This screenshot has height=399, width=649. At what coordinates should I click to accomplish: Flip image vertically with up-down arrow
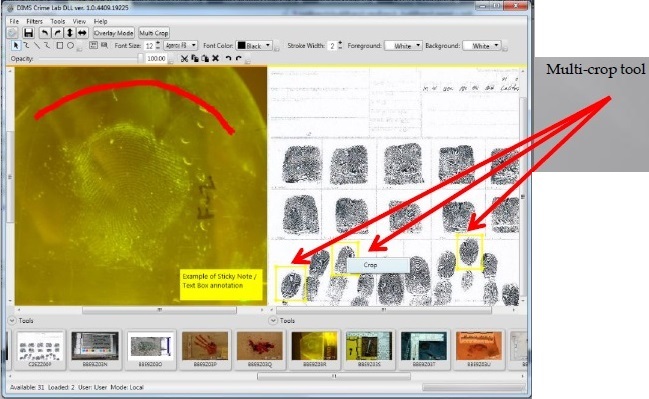(70, 33)
